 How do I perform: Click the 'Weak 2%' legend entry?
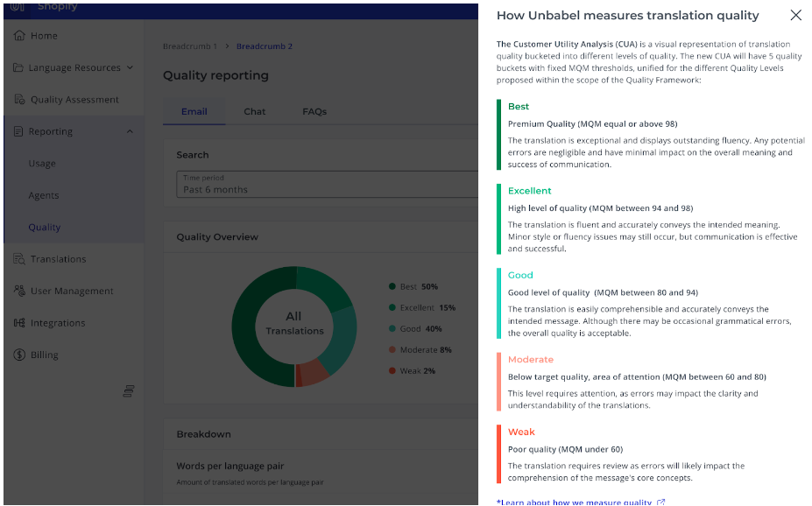413,370
